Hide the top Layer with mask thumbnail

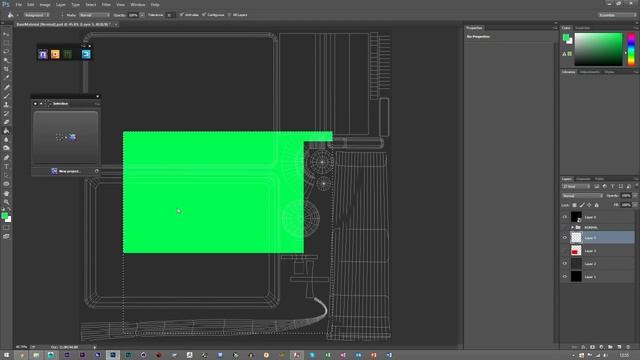[565, 217]
